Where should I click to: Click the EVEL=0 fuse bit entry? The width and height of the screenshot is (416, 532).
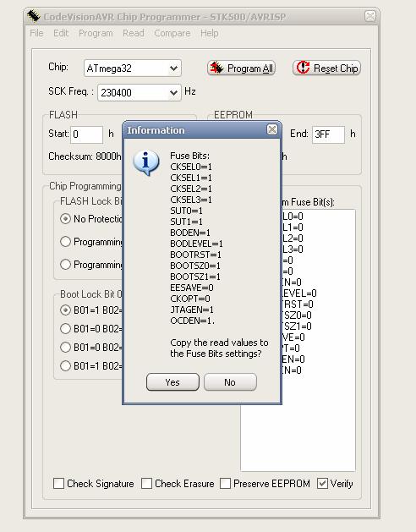[x=299, y=293]
